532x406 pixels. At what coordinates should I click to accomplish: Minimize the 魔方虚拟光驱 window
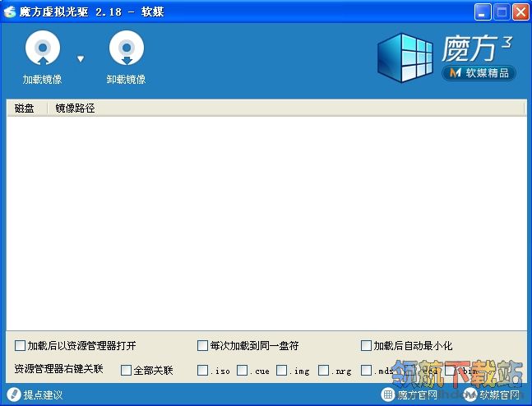click(483, 12)
